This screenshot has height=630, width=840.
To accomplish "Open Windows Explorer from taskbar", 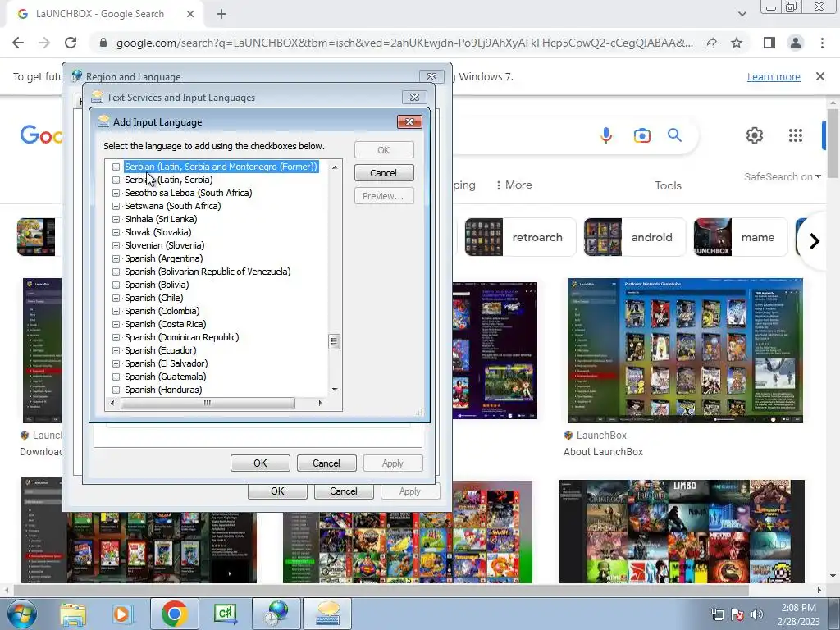I will [x=73, y=614].
